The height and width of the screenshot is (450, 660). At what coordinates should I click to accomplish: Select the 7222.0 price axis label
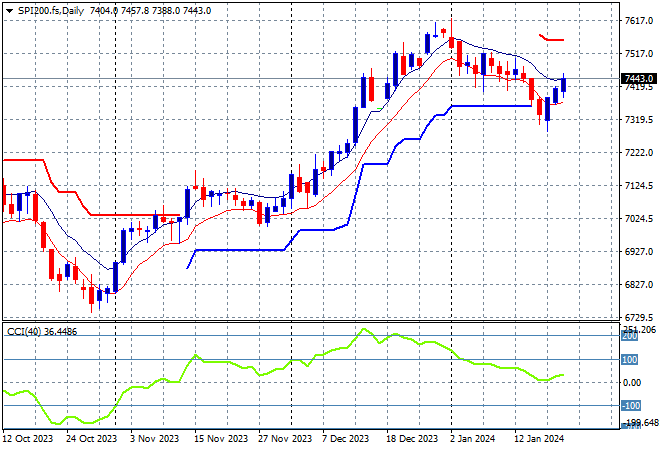point(638,153)
